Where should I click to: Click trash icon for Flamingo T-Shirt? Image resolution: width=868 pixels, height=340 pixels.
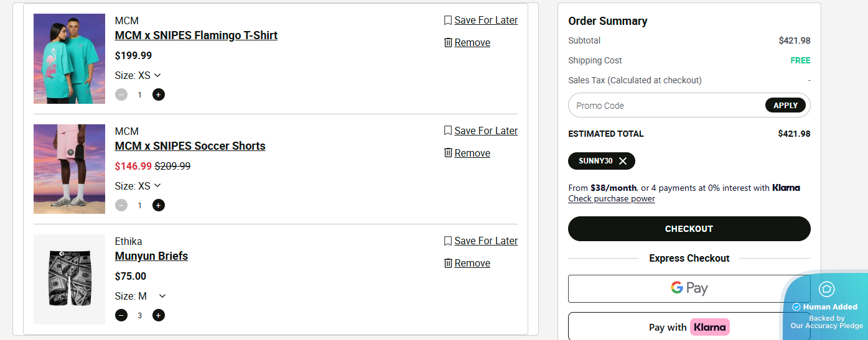point(448,43)
